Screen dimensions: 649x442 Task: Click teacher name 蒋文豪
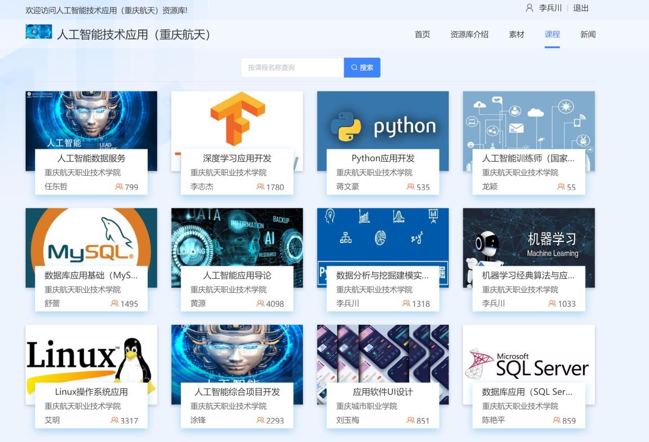click(x=348, y=187)
